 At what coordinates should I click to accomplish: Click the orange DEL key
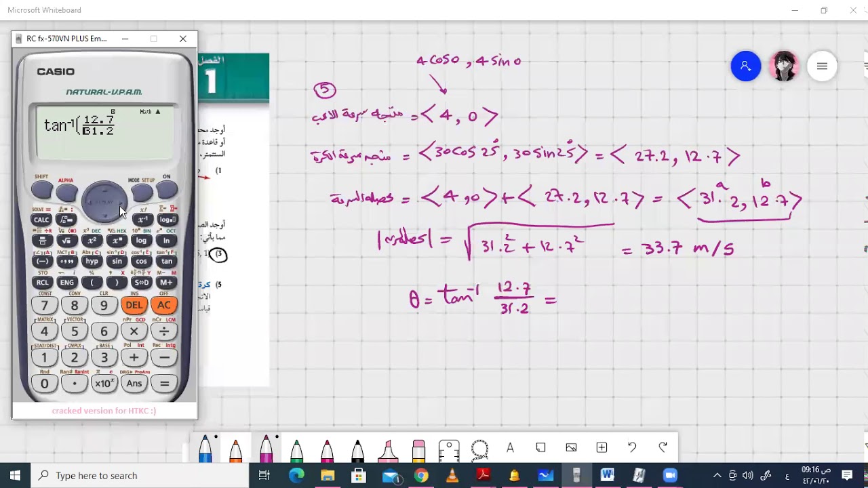coord(134,305)
